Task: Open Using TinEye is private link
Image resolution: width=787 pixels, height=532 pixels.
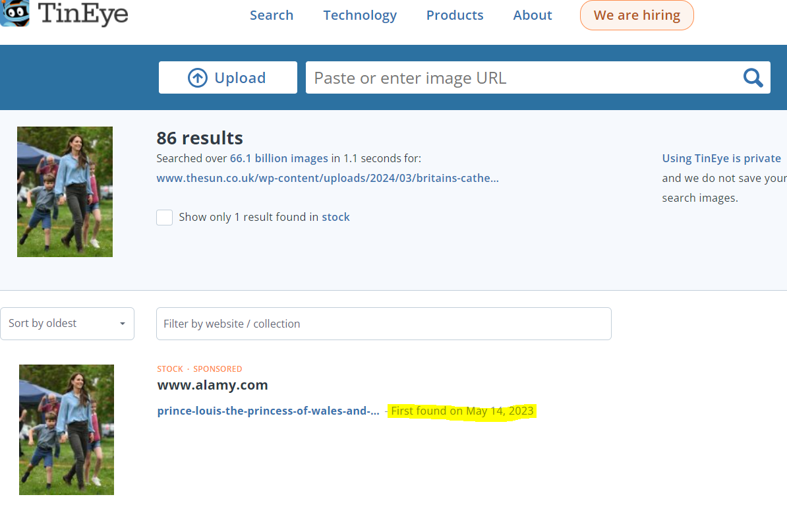Action: click(721, 159)
